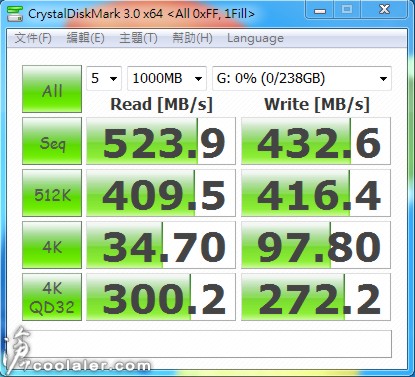Screen dimensions: 415x377
Task: Maximize the CrystalDiskMark window
Action: (x=347, y=10)
